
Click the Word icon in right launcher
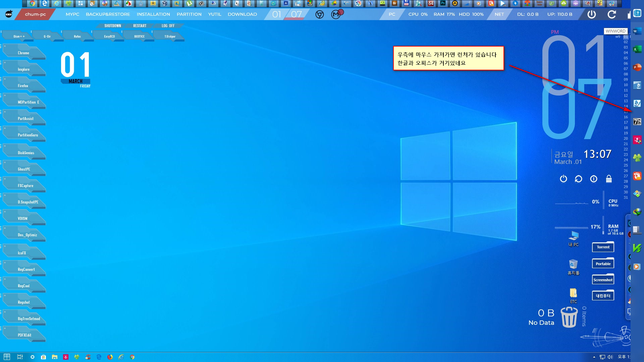point(637,31)
